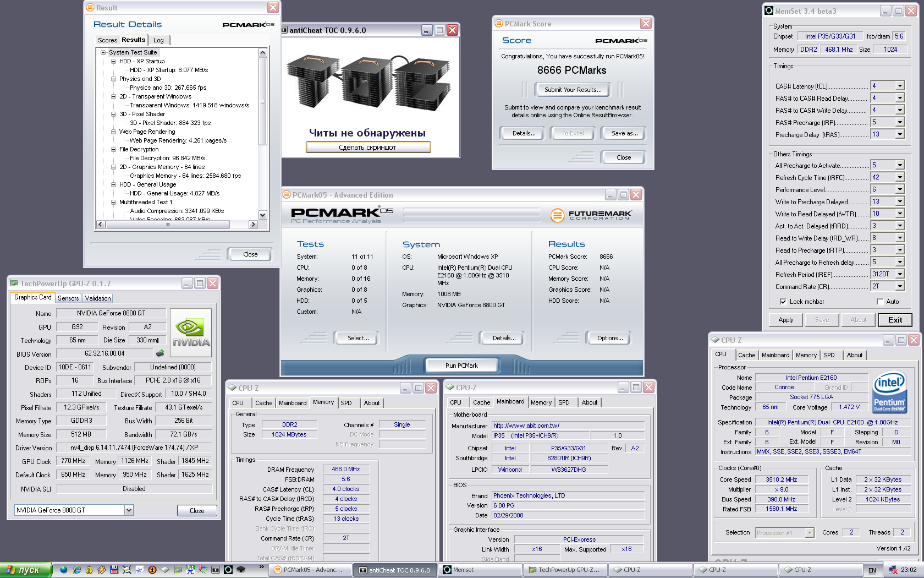Open the black T icon in quick launch
Image resolution: width=924 pixels, height=578 pixels.
(x=216, y=570)
